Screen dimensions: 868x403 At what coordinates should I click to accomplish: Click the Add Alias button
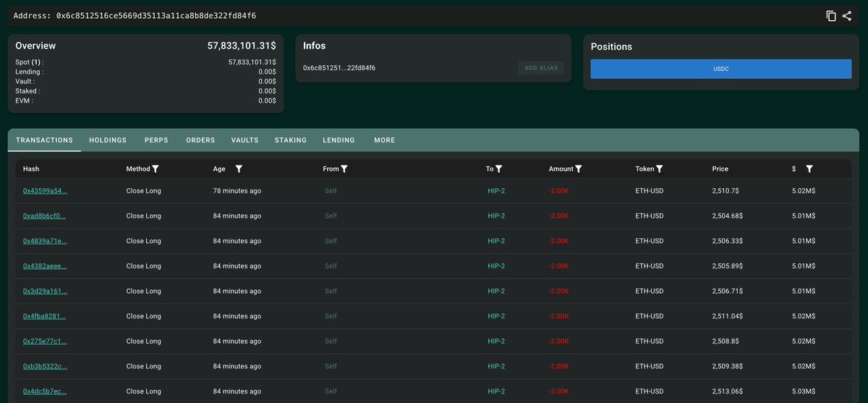[x=541, y=68]
